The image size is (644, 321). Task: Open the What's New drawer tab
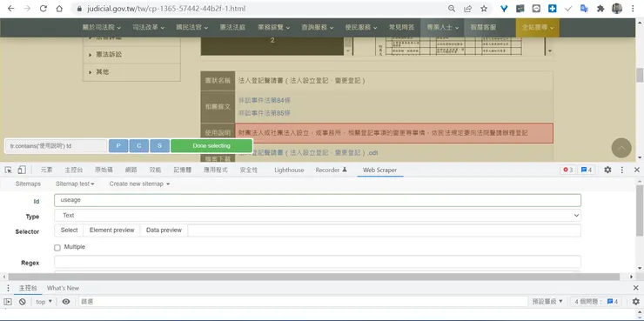click(63, 288)
